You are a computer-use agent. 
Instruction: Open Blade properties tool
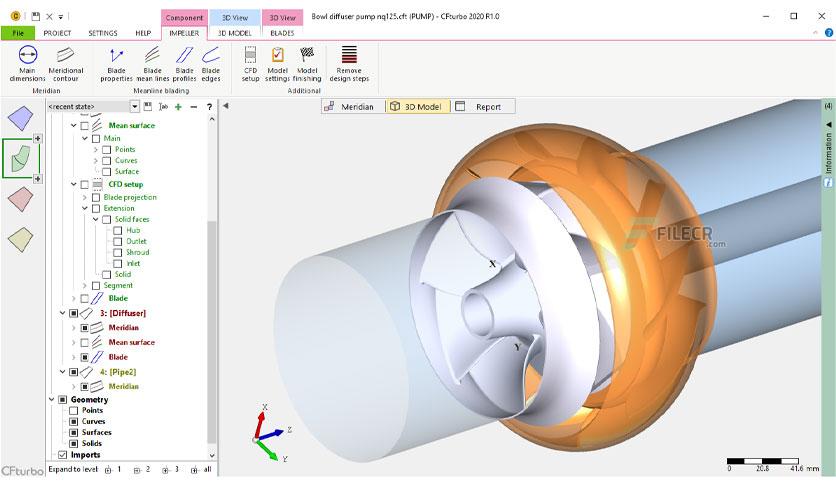coord(116,63)
